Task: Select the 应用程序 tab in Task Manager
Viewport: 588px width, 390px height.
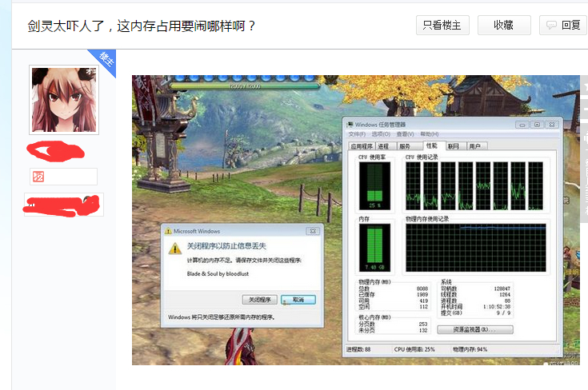Action: coord(362,146)
